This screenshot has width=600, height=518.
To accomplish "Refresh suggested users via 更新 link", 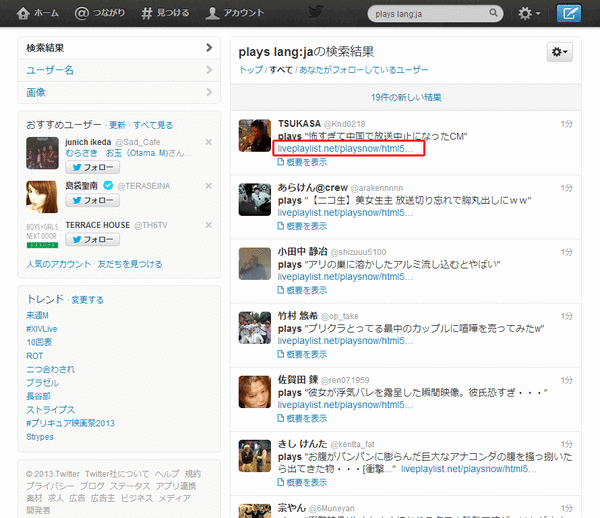I will (x=117, y=125).
